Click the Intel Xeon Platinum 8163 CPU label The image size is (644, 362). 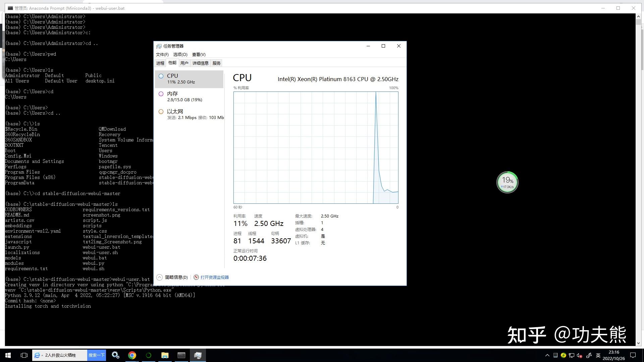338,79
